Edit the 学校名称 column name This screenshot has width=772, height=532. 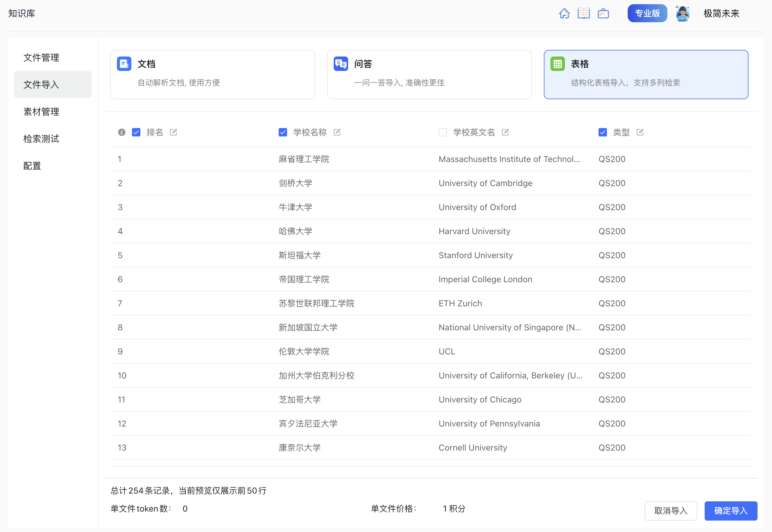click(337, 132)
